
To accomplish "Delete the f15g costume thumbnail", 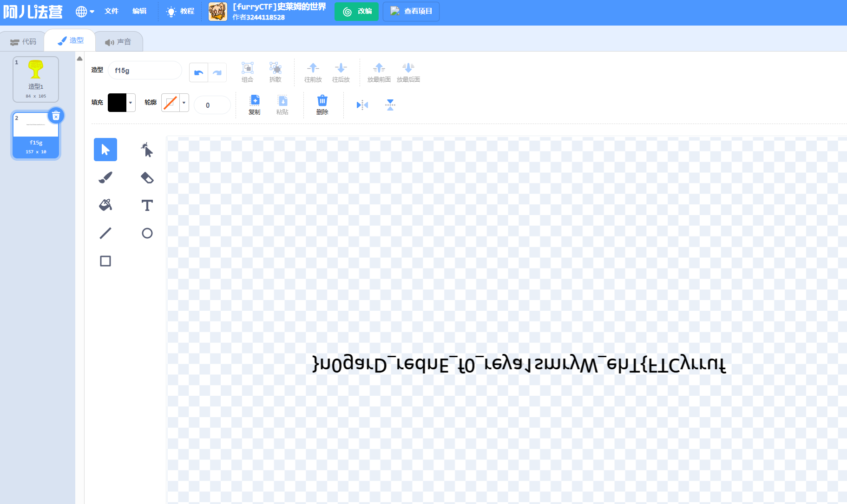I will point(56,116).
